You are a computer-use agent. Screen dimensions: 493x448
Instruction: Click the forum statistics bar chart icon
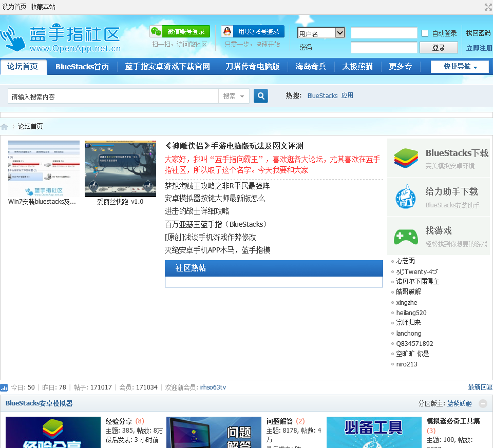point(4,387)
